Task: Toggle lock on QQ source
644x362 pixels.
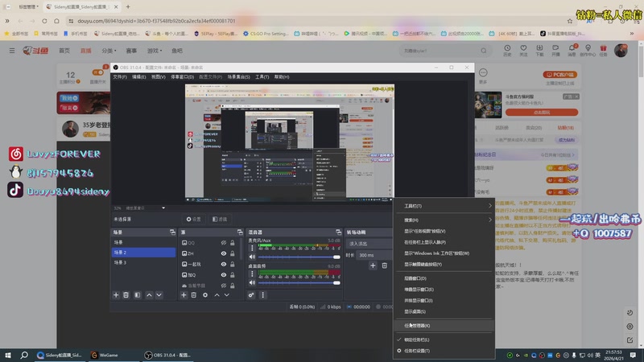Action: click(x=233, y=243)
